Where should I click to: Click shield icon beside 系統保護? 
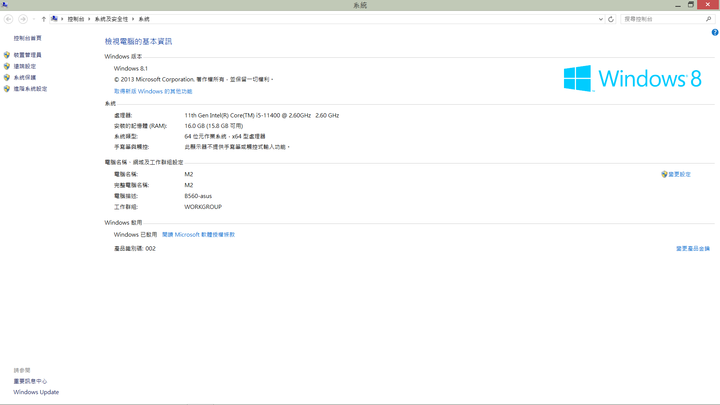(6, 78)
